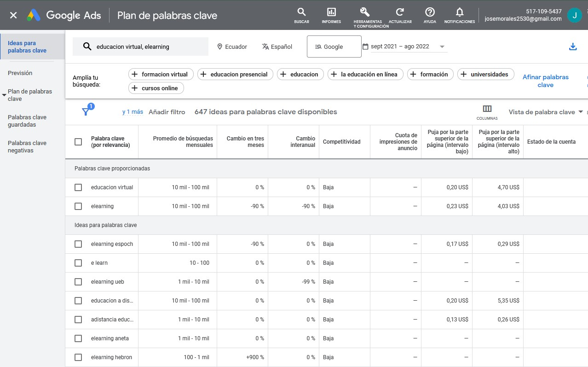Click the Afinar palabras clave link
The height and width of the screenshot is (367, 588).
point(545,81)
